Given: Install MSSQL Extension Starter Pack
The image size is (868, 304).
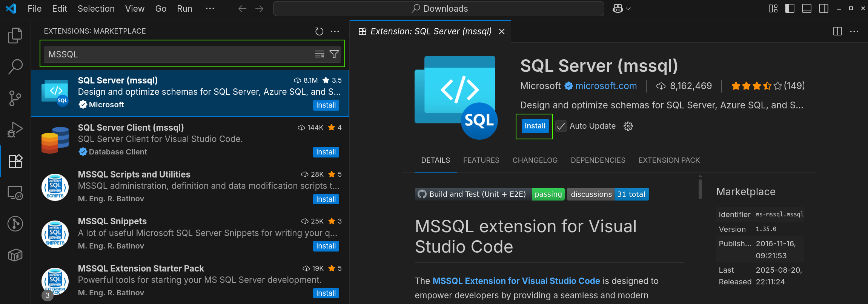Looking at the screenshot, I should pyautogui.click(x=326, y=293).
